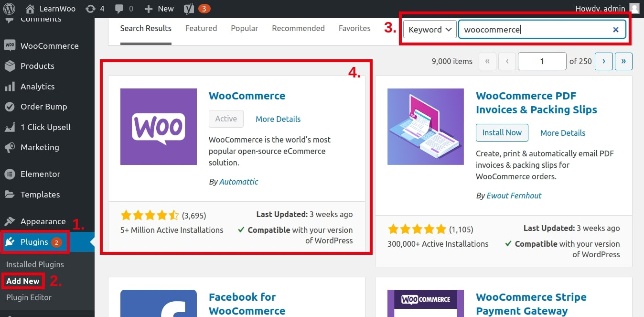Switch to the Recommended tab
The width and height of the screenshot is (644, 317).
[298, 29]
